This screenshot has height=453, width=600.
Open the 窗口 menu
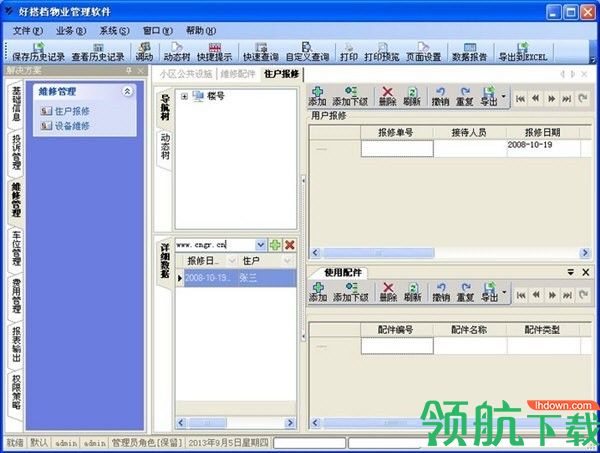157,31
